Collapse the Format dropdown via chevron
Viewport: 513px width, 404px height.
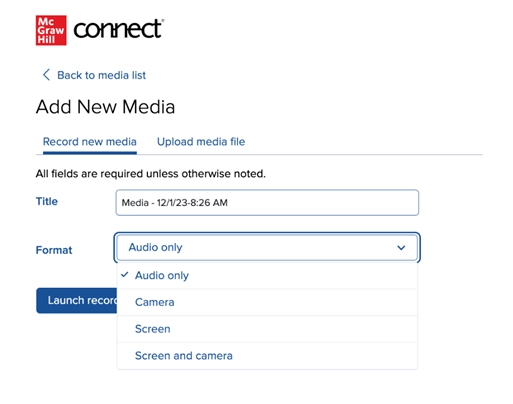click(401, 248)
